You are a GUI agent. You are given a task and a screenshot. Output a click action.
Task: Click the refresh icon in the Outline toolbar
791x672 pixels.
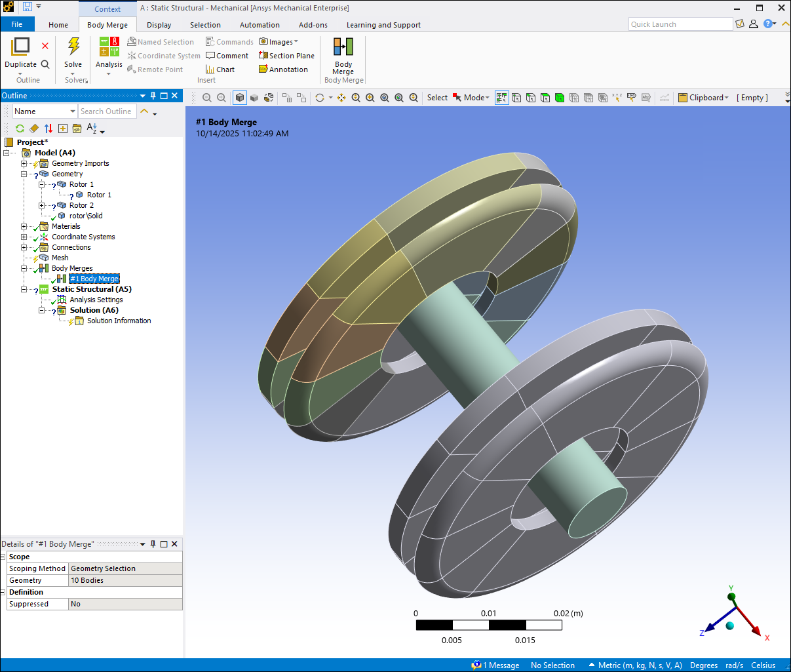pos(20,128)
